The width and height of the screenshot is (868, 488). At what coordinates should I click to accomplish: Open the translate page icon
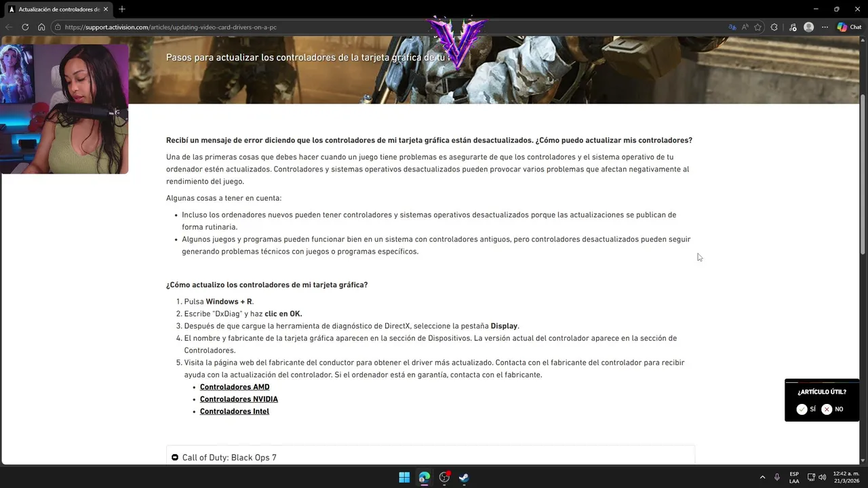[x=732, y=27]
